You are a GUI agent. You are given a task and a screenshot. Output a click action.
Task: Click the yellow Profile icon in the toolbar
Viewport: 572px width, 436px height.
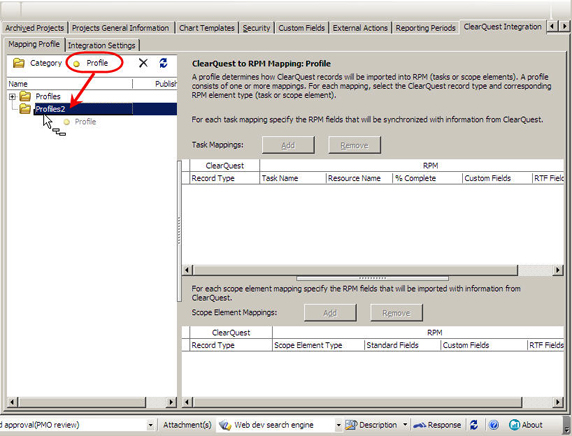[x=77, y=64]
